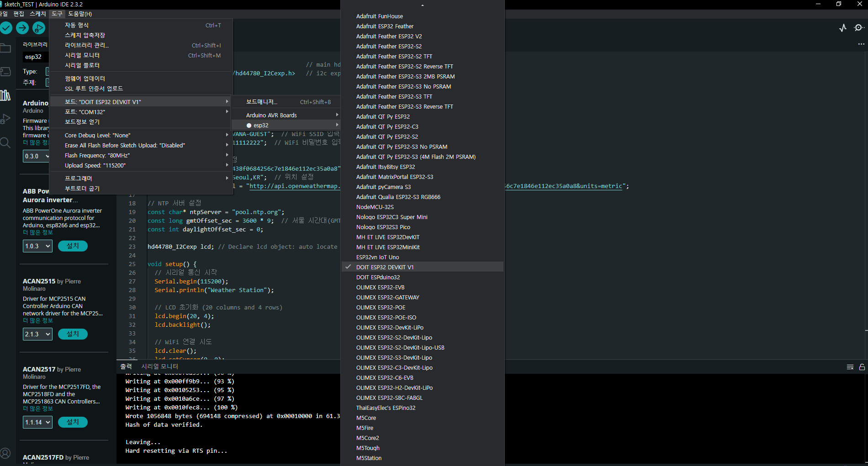The height and width of the screenshot is (466, 868).
Task: Open the Serial Plotter icon in the top right
Action: tap(843, 28)
